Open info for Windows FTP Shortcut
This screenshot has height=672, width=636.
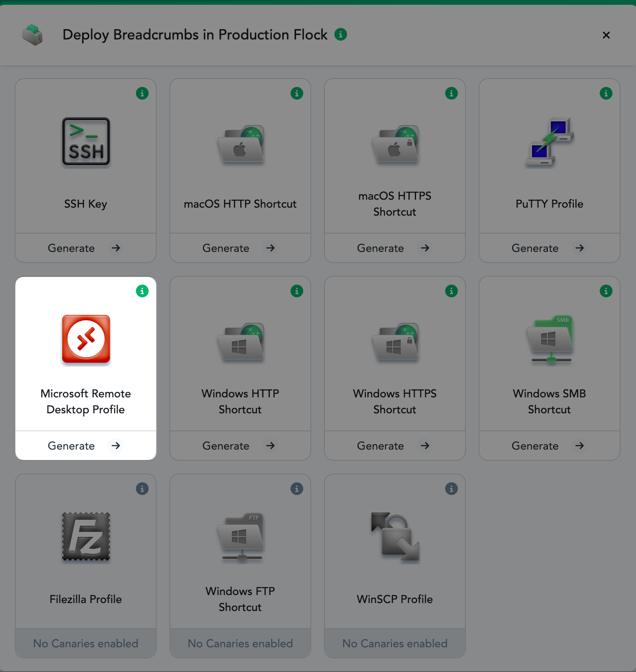click(297, 489)
